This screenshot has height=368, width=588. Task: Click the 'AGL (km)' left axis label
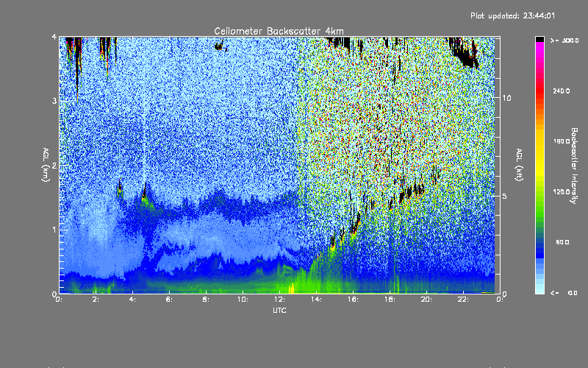(x=46, y=165)
